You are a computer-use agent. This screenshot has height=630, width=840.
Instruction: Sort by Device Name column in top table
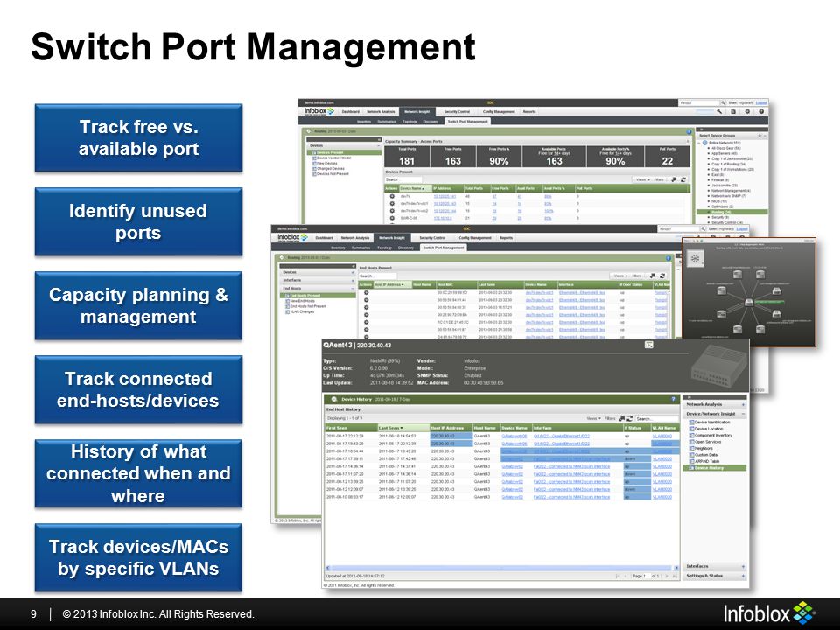[x=416, y=189]
